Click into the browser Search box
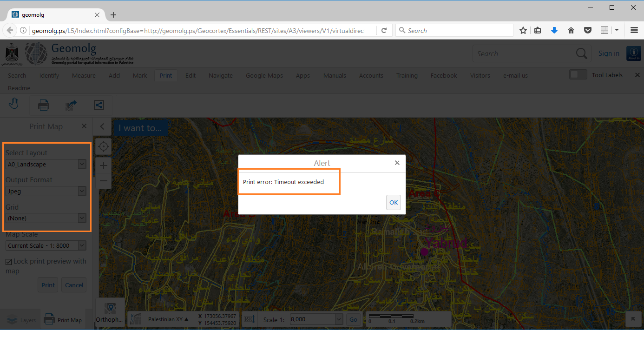 [454, 30]
